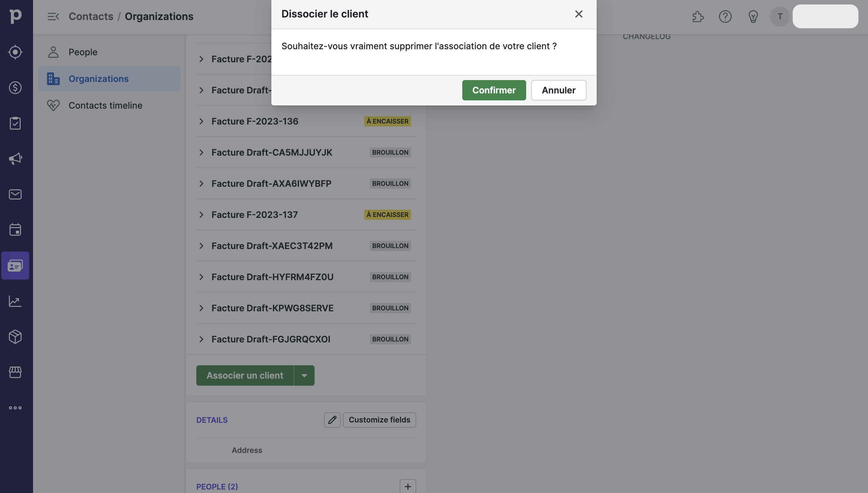Add a person with the plus icon

click(408, 487)
